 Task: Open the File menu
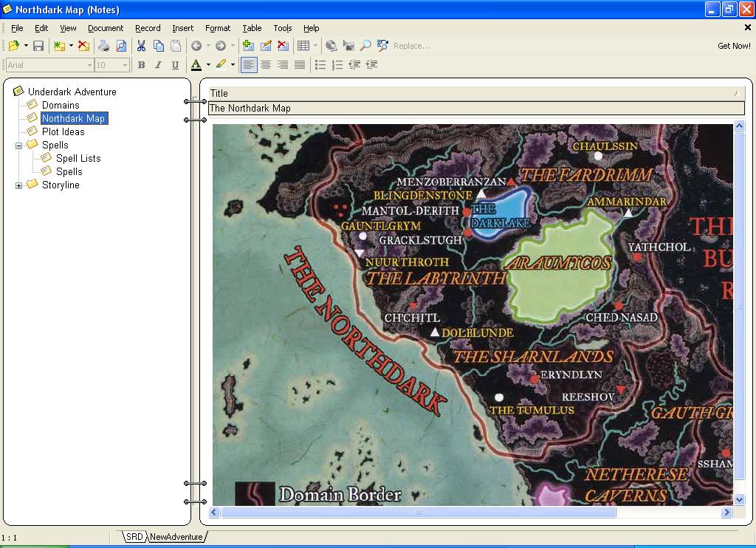coord(17,28)
